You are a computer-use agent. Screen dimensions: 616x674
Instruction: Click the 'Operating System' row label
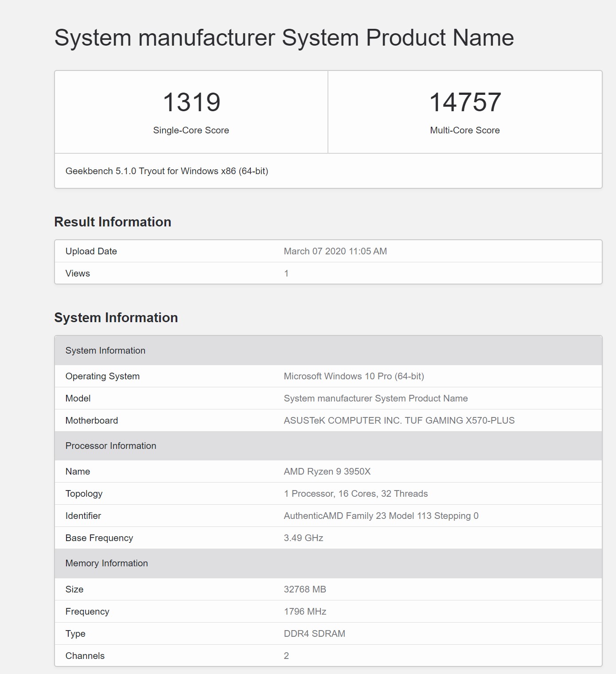point(102,376)
